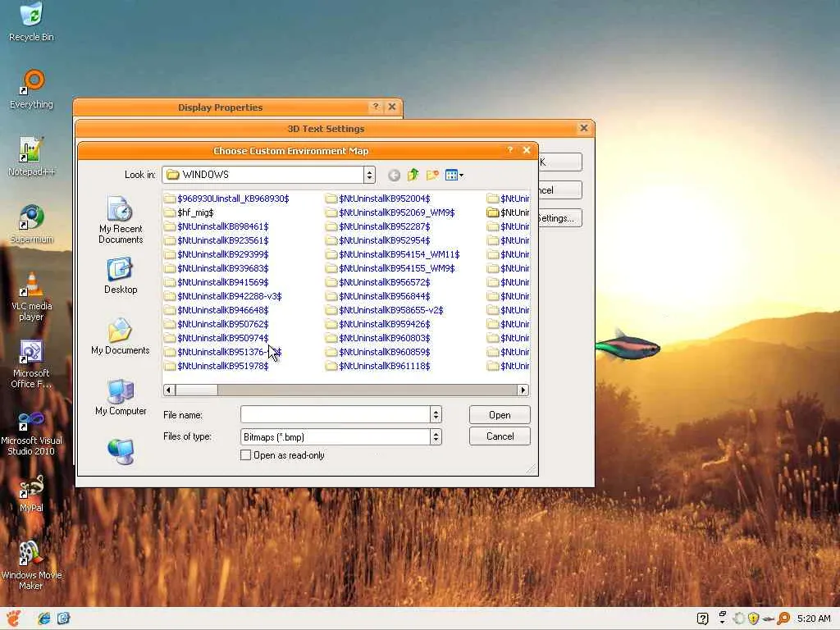Click the quick launch icon next to Internet Explorer
This screenshot has width=840, height=630.
63,619
